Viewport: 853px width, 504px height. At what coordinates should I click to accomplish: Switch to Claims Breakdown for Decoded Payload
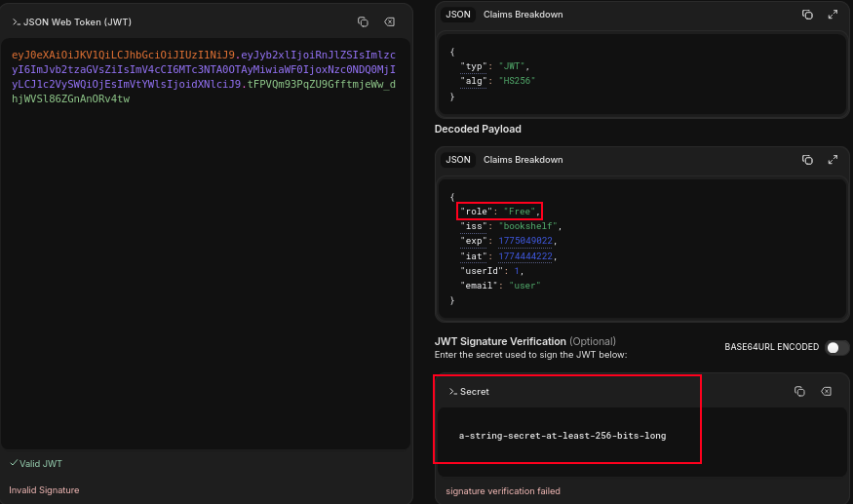pyautogui.click(x=523, y=160)
